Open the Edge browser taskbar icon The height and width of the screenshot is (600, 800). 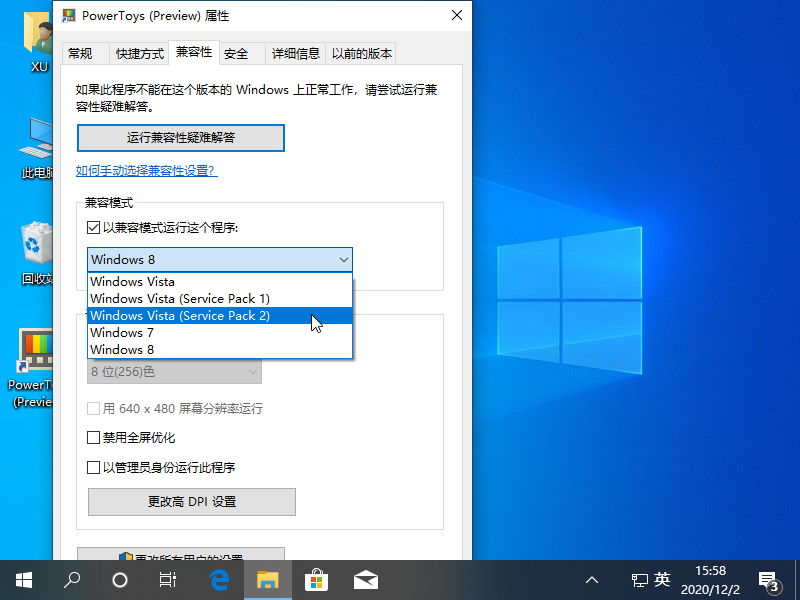point(219,579)
